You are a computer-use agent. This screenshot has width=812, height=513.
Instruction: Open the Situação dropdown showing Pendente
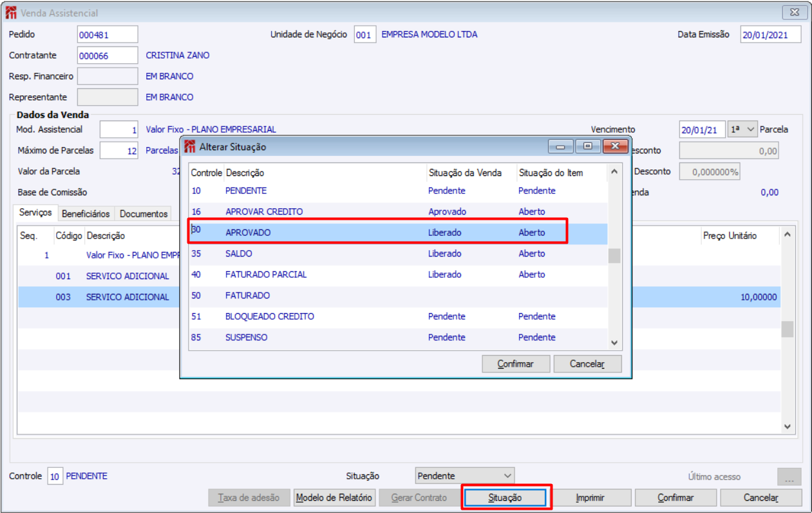coord(465,476)
